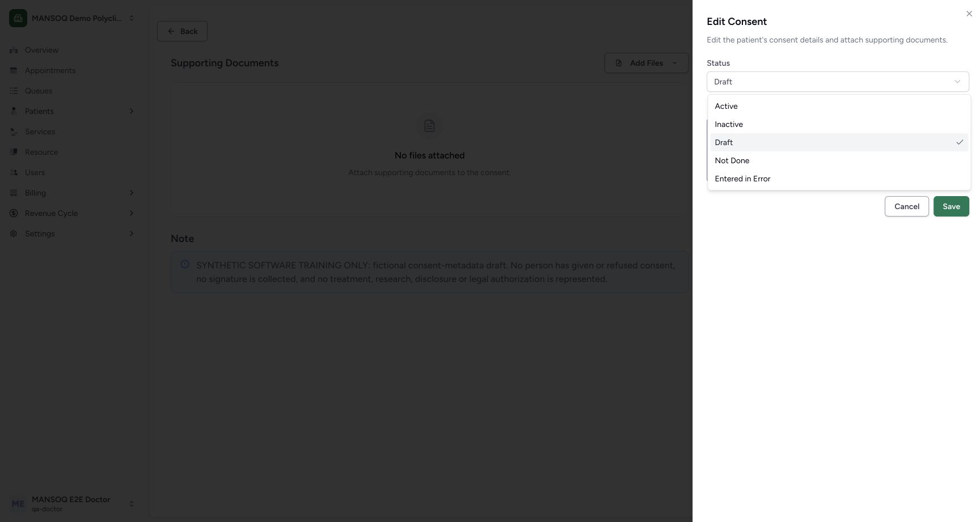Click the Queues list icon

tap(14, 91)
